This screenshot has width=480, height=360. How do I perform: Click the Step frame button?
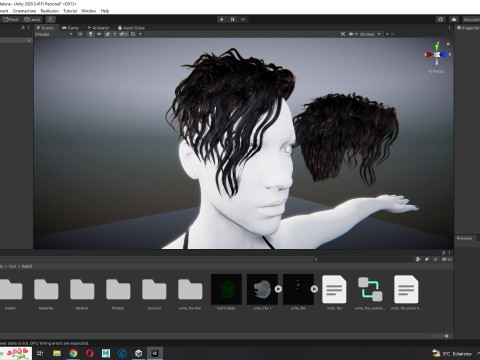[243, 19]
